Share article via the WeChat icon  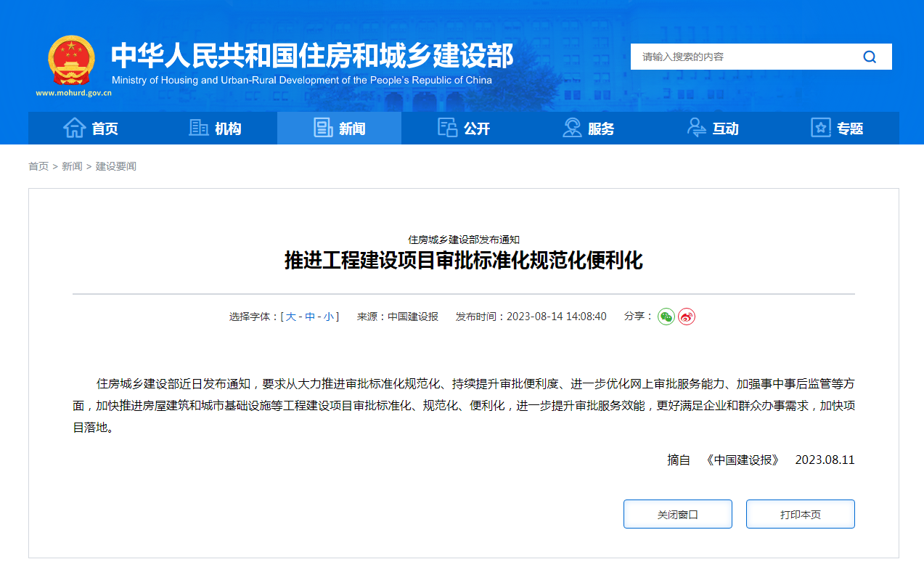tap(665, 317)
